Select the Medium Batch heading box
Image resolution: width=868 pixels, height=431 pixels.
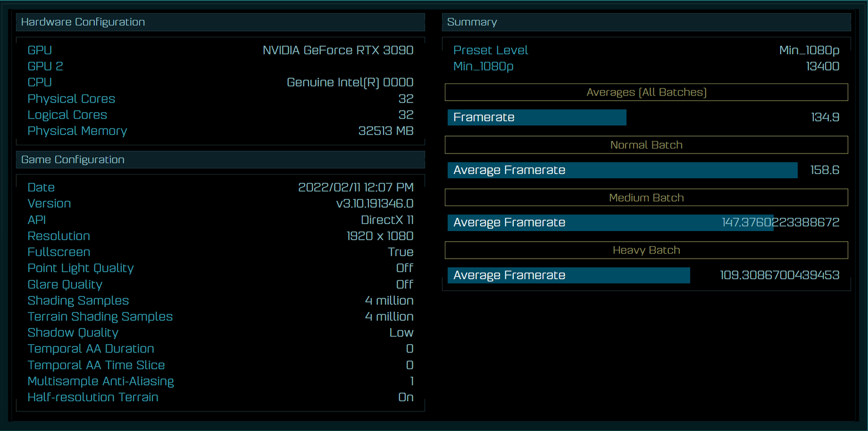pos(646,198)
